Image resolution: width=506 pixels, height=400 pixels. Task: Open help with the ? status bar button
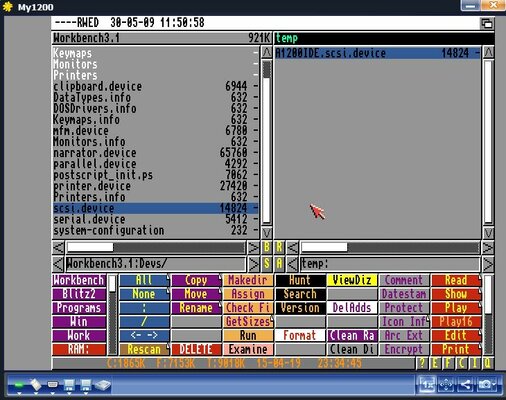pyautogui.click(x=422, y=363)
